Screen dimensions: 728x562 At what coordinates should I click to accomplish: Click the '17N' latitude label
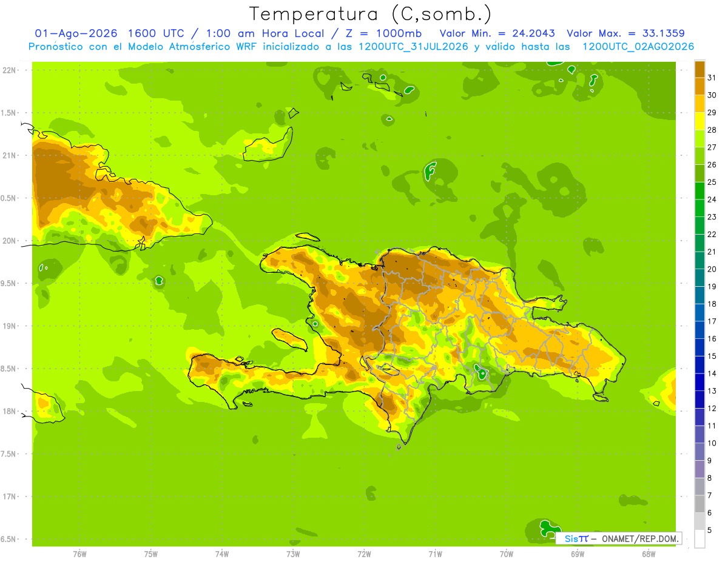pos(10,497)
